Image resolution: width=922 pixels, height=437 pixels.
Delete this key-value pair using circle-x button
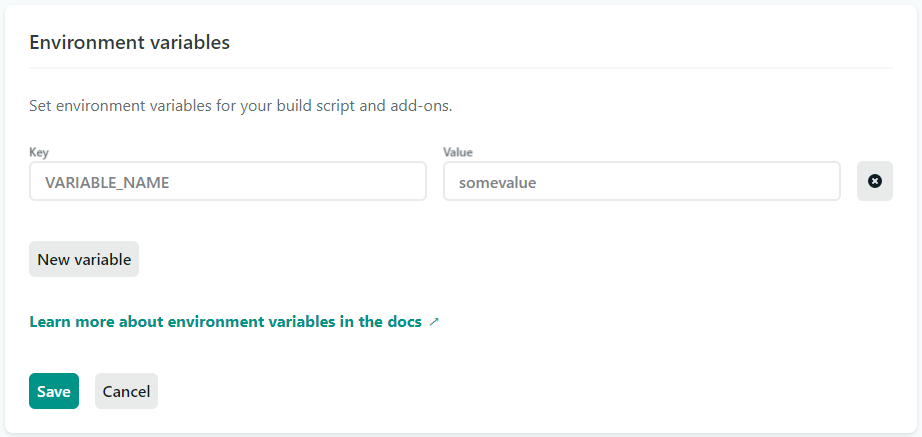[875, 181]
